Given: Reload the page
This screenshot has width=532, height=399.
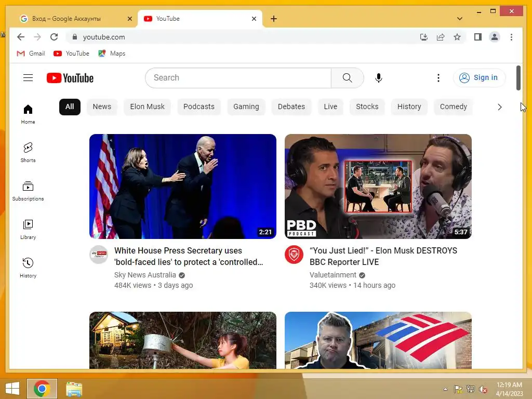Looking at the screenshot, I should (x=54, y=37).
